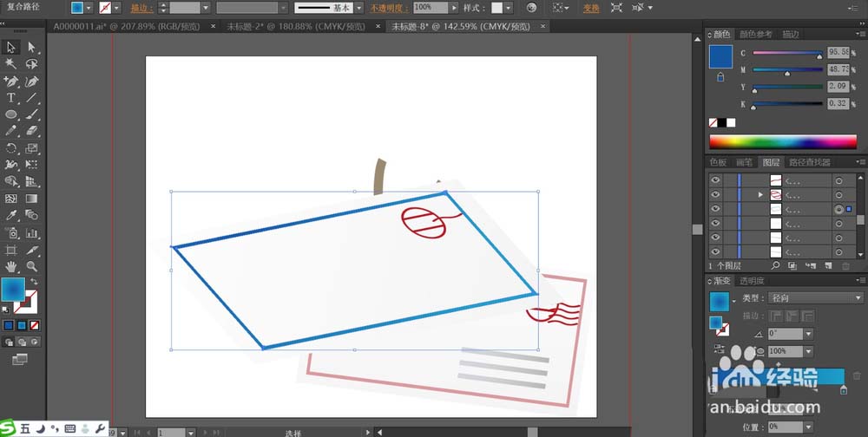Delete gradient stop trash icon
This screenshot has height=437, width=868.
(x=857, y=376)
